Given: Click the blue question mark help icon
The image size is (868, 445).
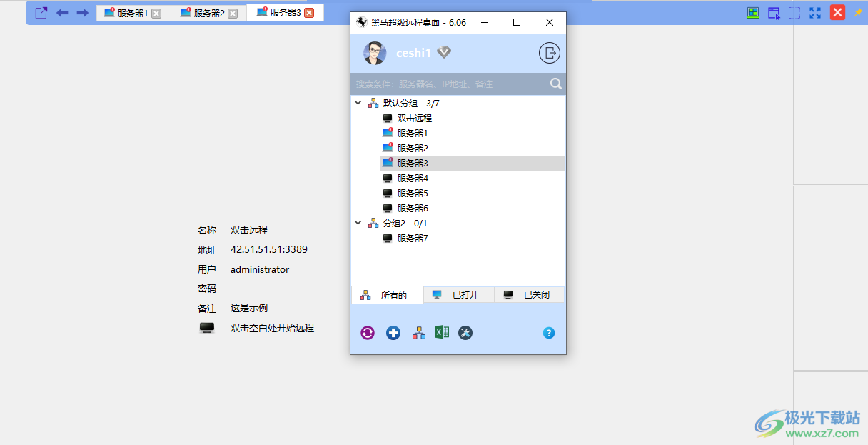Looking at the screenshot, I should coord(549,333).
